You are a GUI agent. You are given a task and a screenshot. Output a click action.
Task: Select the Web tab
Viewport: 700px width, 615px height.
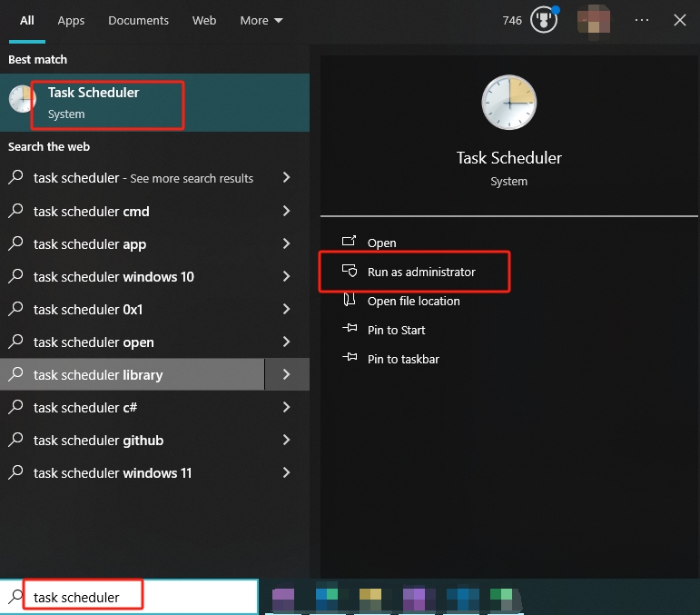[x=204, y=21]
